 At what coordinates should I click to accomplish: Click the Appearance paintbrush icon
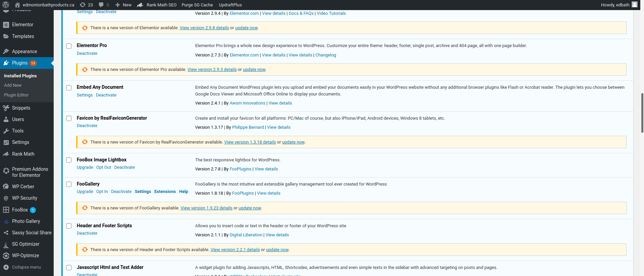click(6, 51)
